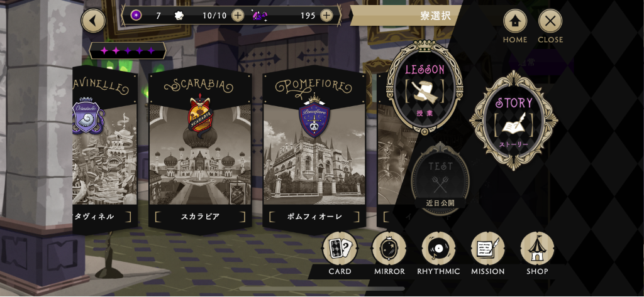Add more AP with plus button
The image size is (644, 297).
237,16
